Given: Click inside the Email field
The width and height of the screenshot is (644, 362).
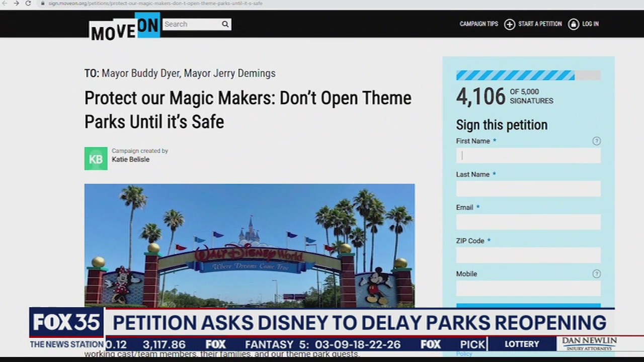Looking at the screenshot, I should point(528,222).
